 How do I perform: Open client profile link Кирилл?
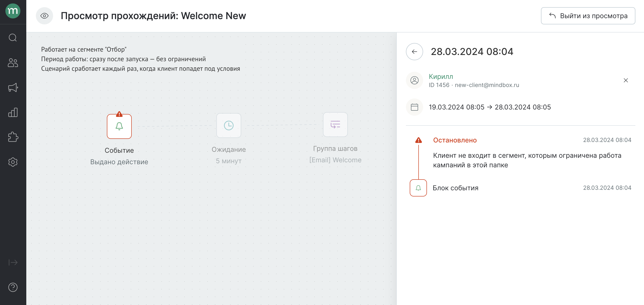pos(441,76)
